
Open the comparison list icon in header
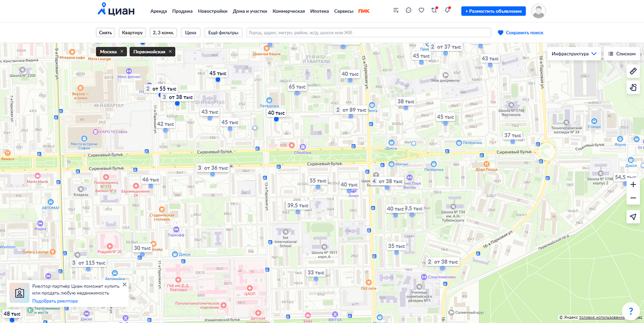coord(396,11)
